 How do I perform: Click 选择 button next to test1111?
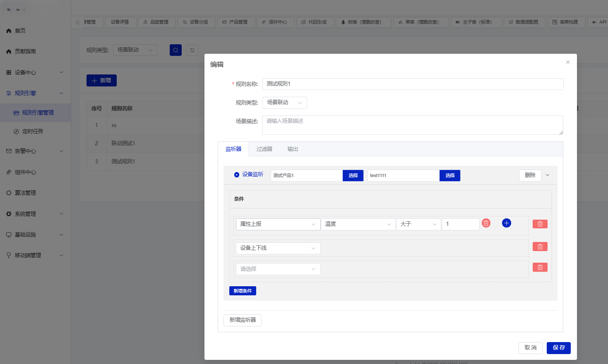click(x=450, y=175)
